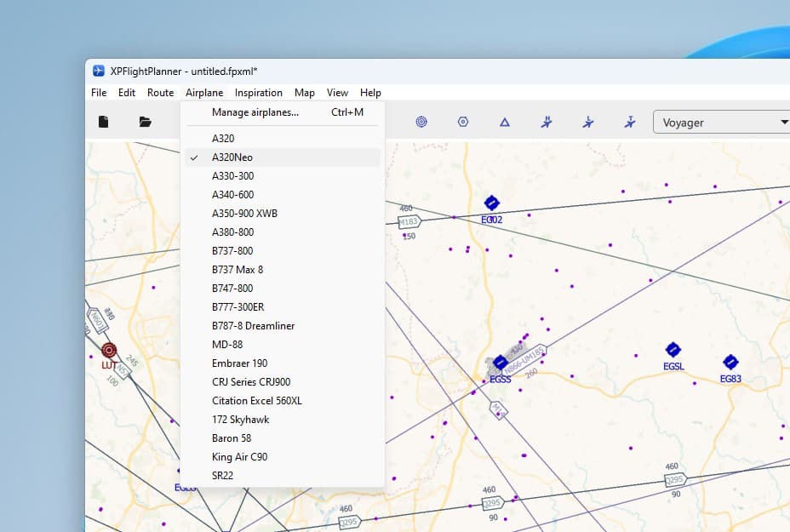The width and height of the screenshot is (790, 532).
Task: Open the Voyager map style dropdown
Action: (722, 122)
